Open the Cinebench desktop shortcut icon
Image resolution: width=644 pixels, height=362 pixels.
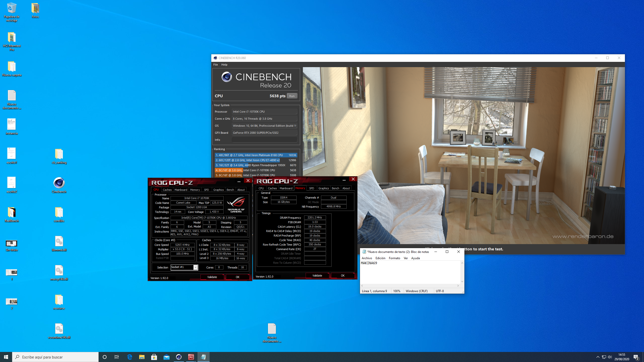59,183
